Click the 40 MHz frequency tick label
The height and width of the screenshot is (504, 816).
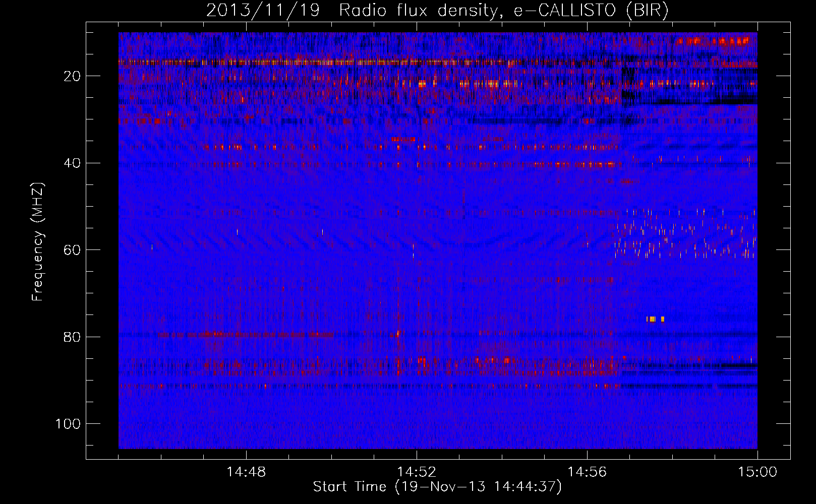[72, 163]
